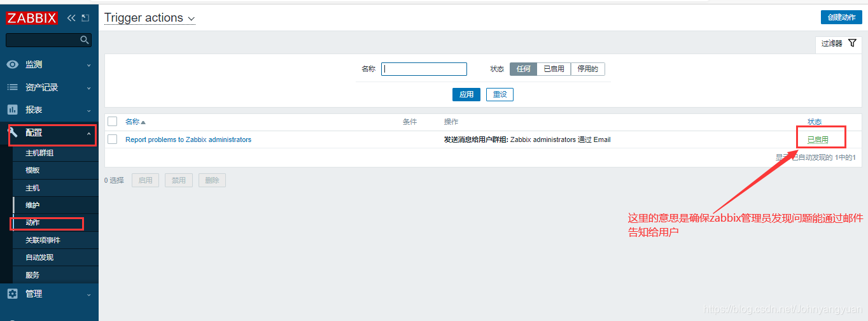Expand the 资产记录 menu section
868x321 pixels.
coord(49,87)
